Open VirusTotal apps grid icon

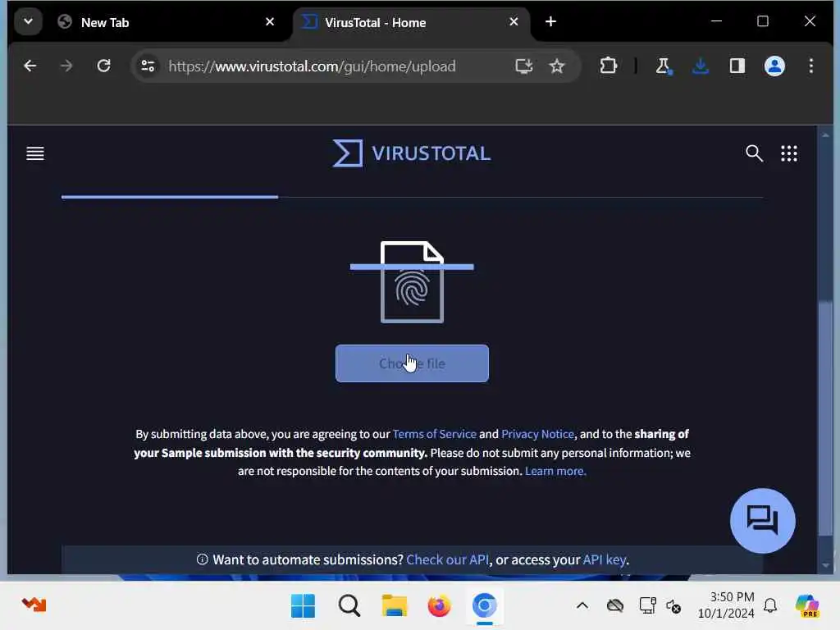[788, 153]
